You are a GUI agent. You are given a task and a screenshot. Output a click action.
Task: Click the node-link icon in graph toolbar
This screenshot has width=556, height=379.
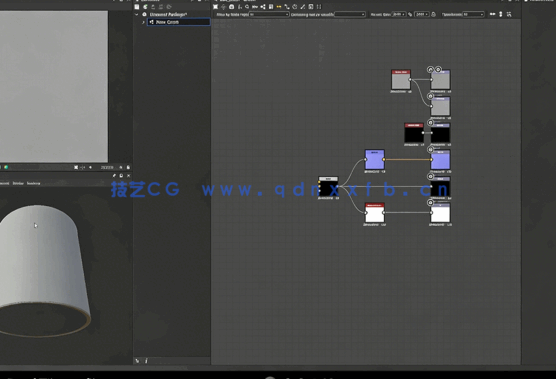pos(263,7)
